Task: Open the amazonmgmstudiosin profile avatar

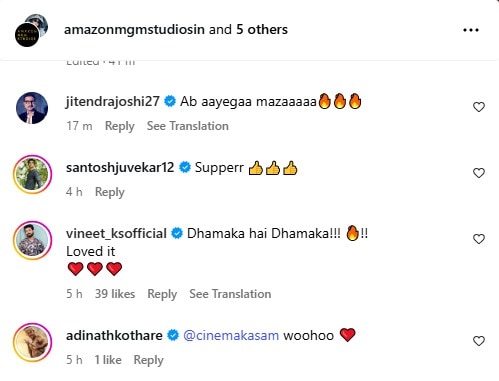Action: [31, 30]
